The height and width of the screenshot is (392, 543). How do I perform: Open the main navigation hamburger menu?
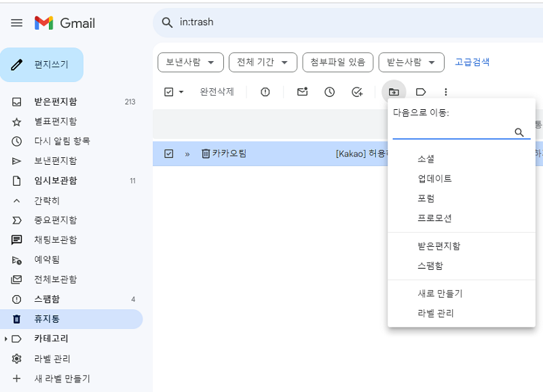click(x=16, y=22)
